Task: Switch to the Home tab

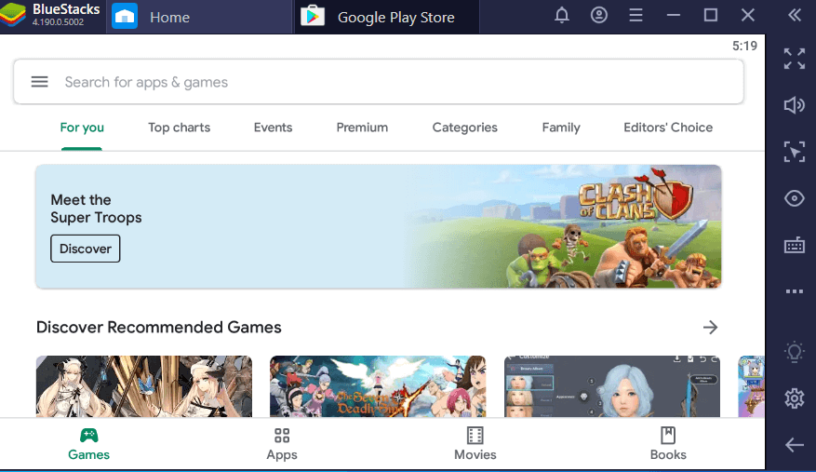Action: pos(199,17)
